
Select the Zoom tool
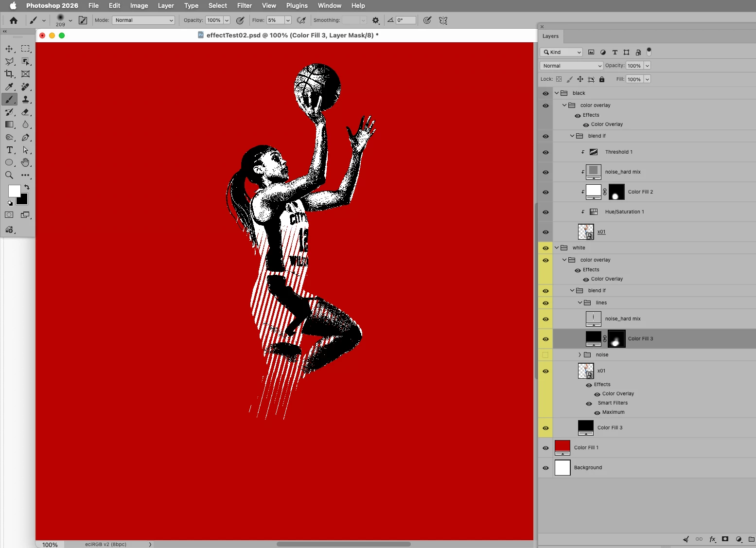(9, 175)
